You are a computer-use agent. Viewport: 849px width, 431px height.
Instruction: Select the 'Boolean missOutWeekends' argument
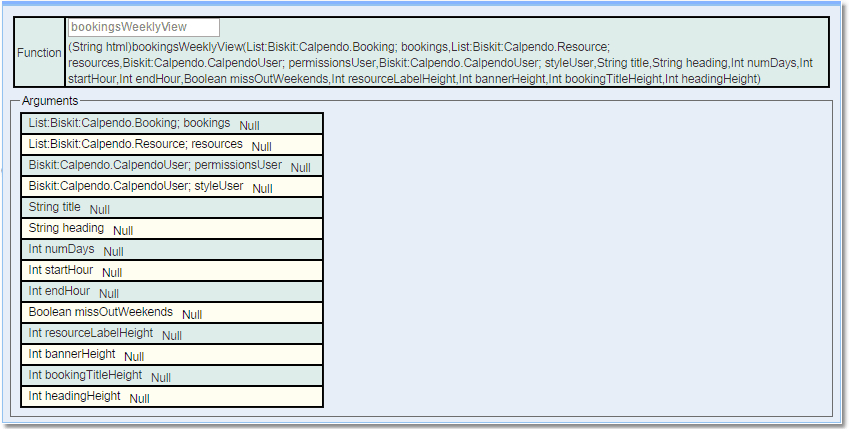coord(100,312)
